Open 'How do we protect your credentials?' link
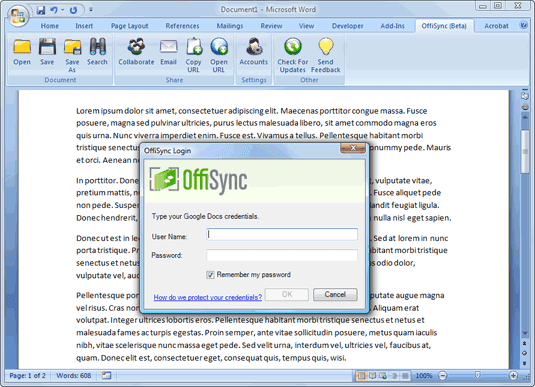The width and height of the screenshot is (535, 387). (208, 297)
